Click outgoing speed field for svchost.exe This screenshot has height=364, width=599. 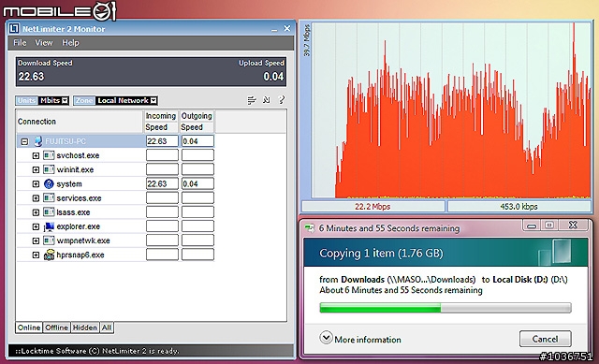click(197, 155)
